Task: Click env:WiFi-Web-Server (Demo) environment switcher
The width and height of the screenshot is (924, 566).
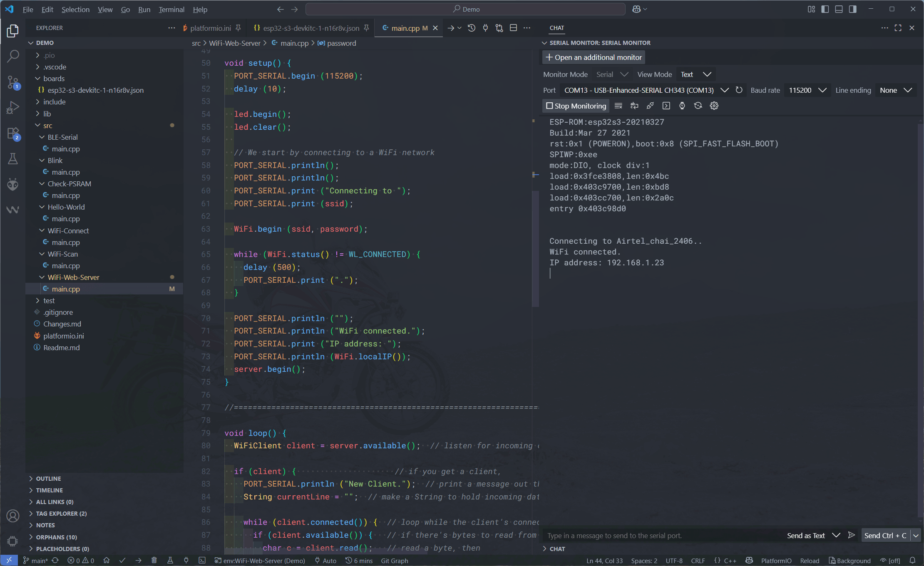Action: pyautogui.click(x=260, y=561)
